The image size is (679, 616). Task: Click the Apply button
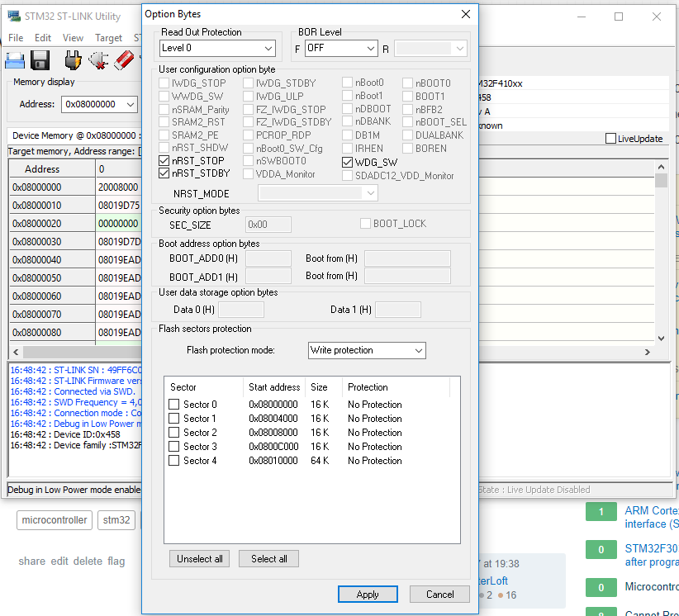pyautogui.click(x=368, y=595)
